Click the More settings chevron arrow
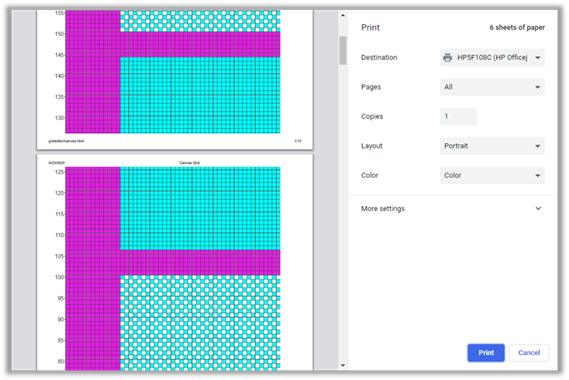This screenshot has height=380, width=569. pyautogui.click(x=538, y=208)
